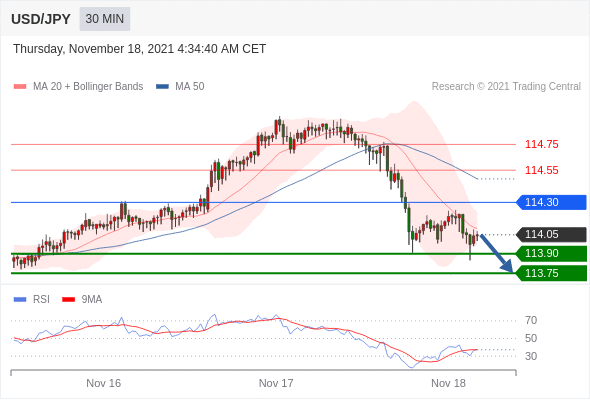Screen dimensions: 590x400
Task: Click the RSI 30 level label
Action: (x=531, y=356)
